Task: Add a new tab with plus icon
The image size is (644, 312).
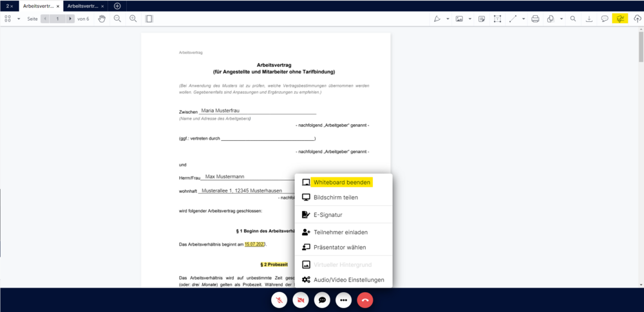Action: click(x=117, y=6)
